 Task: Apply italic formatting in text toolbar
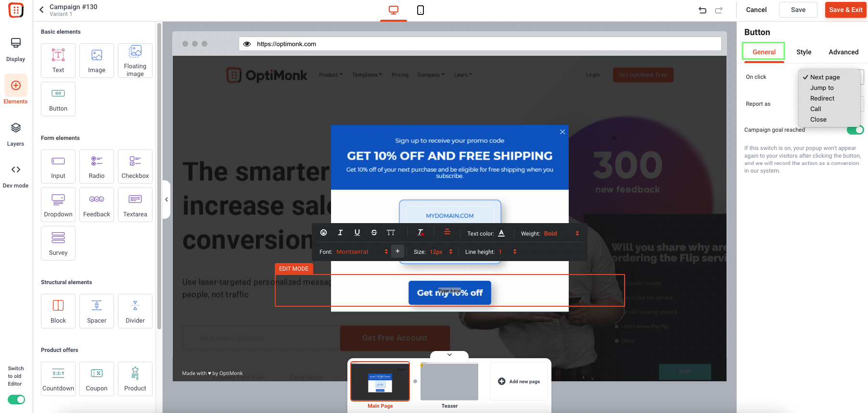340,233
